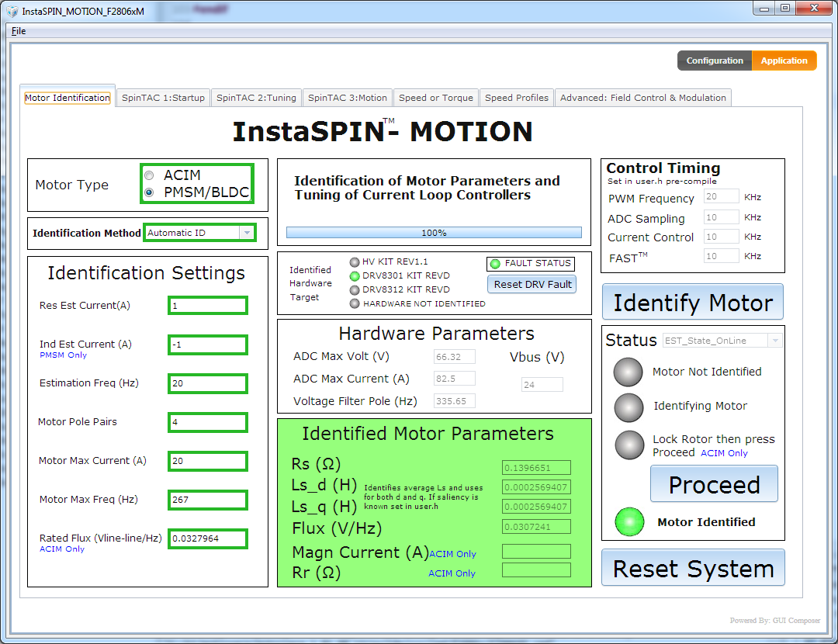Viewport: 838px width, 644px height.
Task: Maximize the InstaSPIN_MOTION window
Action: pyautogui.click(x=785, y=8)
